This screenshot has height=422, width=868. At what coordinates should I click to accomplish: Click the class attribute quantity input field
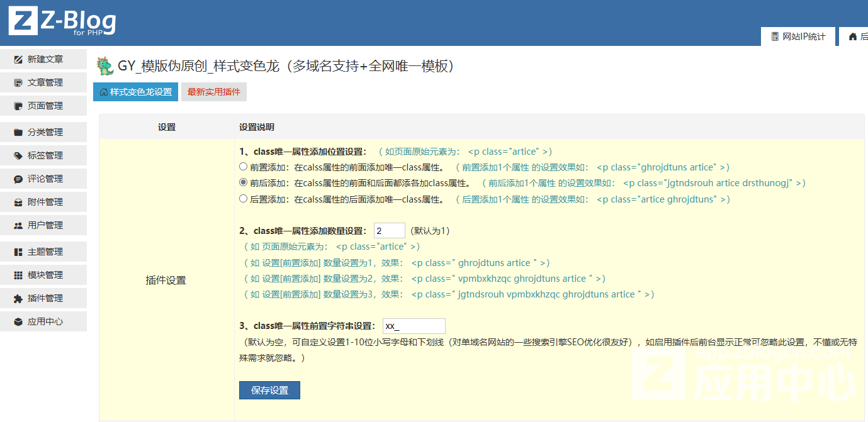click(389, 231)
